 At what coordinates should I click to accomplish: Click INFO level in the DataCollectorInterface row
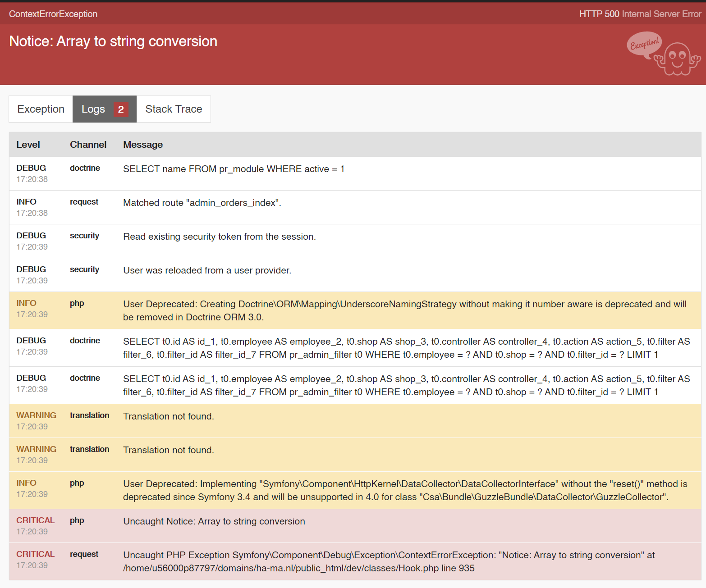tap(27, 483)
